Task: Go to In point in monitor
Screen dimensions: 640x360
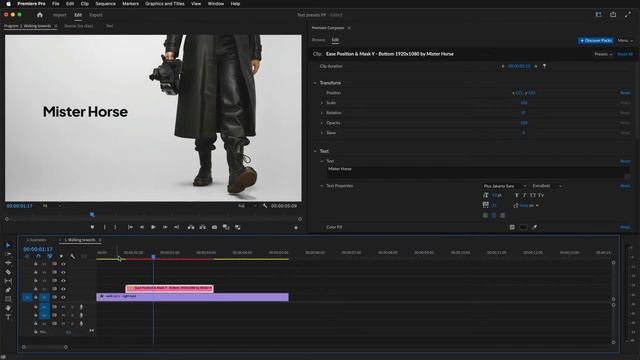Action: 130,227
